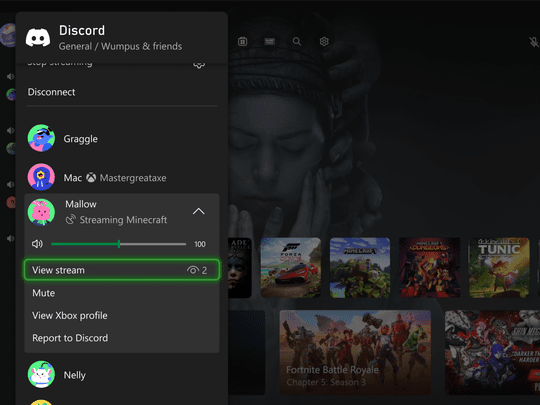Select the Graggle member row

[x=122, y=138]
